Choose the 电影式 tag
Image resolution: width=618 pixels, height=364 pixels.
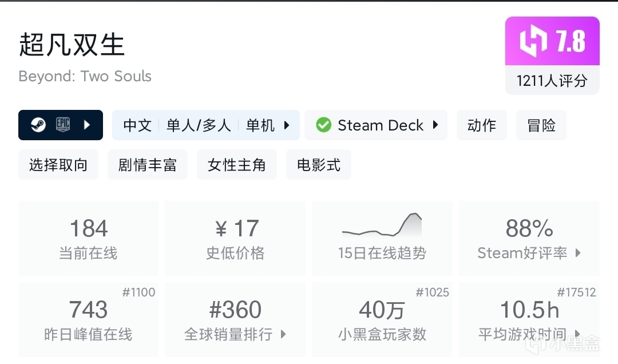tap(319, 165)
